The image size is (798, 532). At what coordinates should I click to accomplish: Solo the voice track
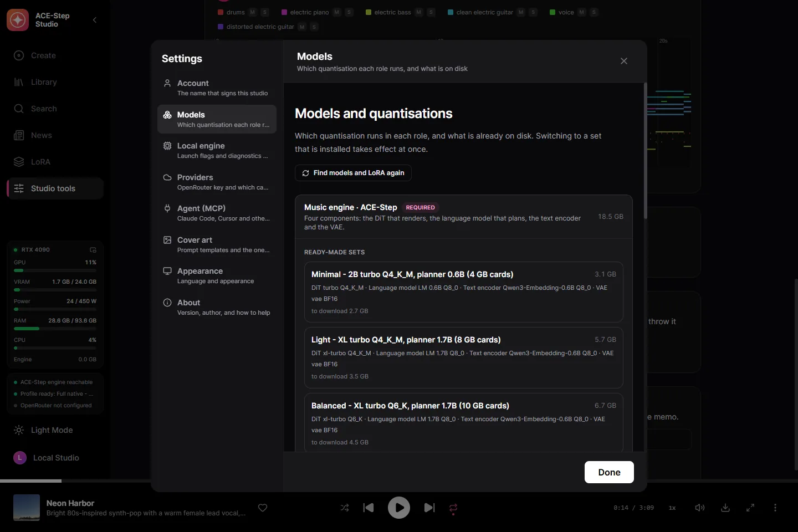click(594, 12)
